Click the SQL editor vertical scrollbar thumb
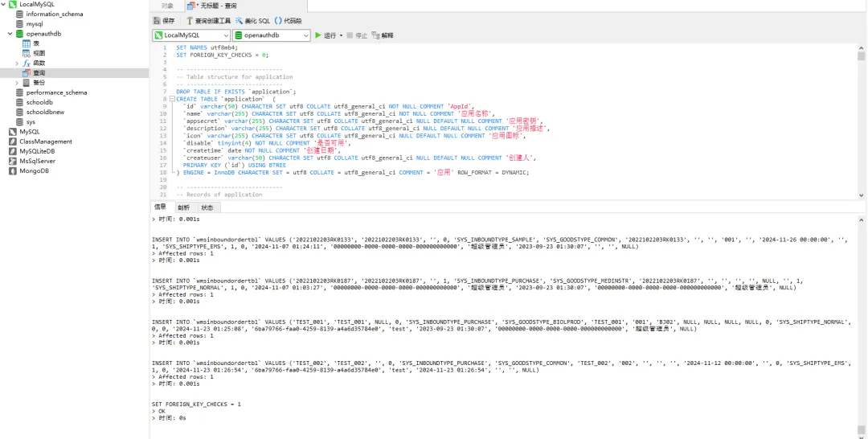The height and width of the screenshot is (439, 868). (861, 56)
